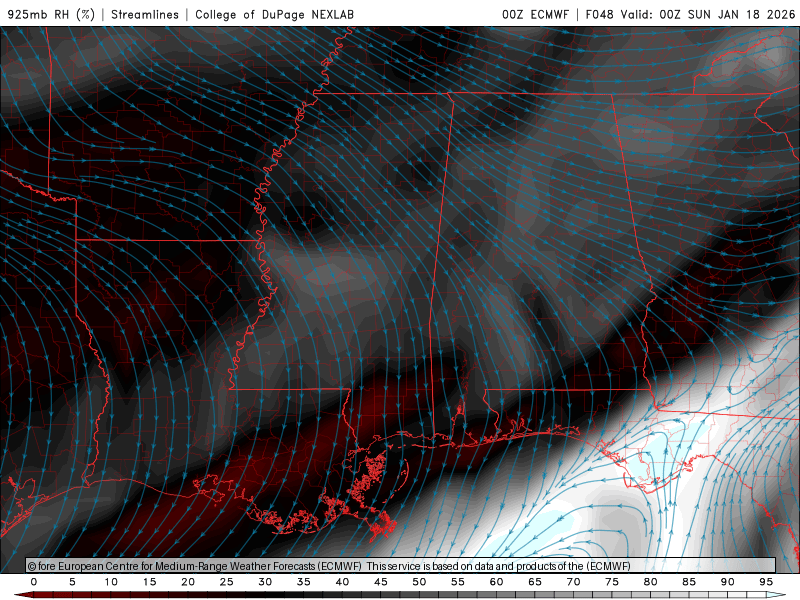800x600 pixels.
Task: Click the '55' value on the color scale
Action: [458, 582]
